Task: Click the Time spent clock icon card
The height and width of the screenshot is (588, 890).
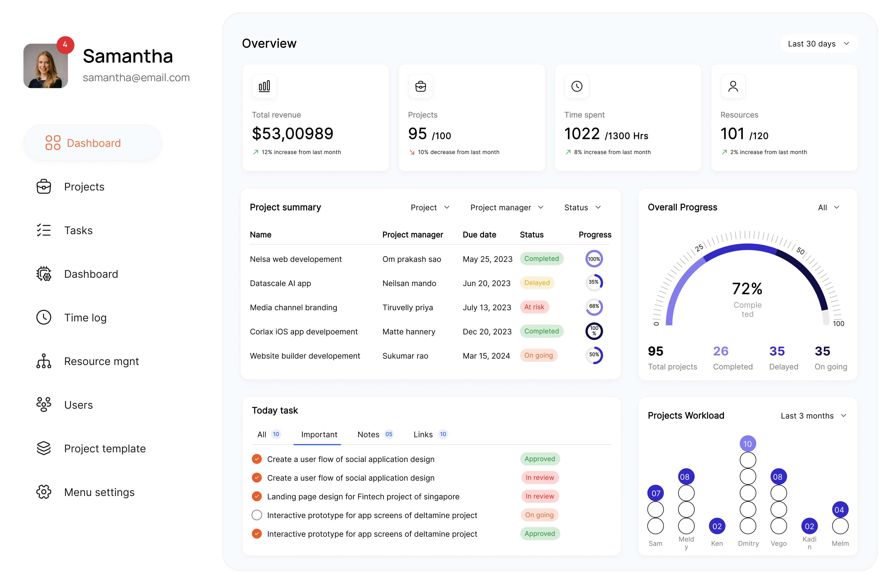Action: click(x=577, y=86)
